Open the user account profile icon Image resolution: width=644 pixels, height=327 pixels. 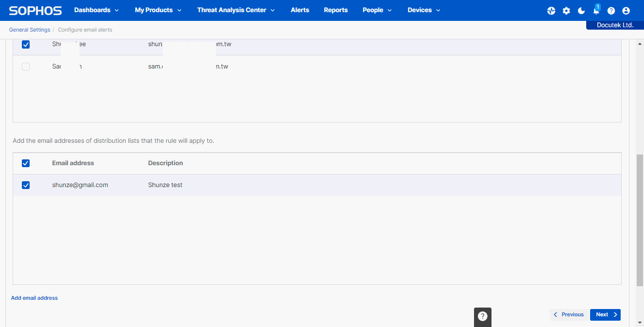626,11
